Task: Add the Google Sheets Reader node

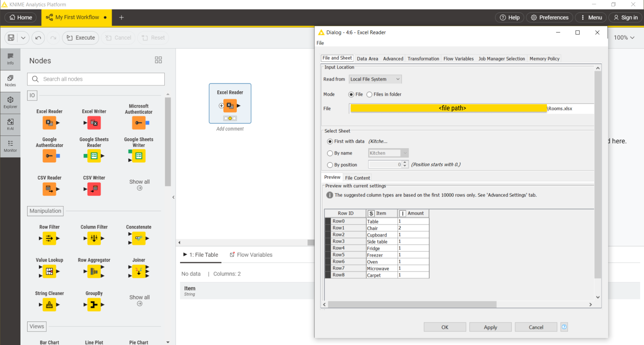Action: coord(94,156)
